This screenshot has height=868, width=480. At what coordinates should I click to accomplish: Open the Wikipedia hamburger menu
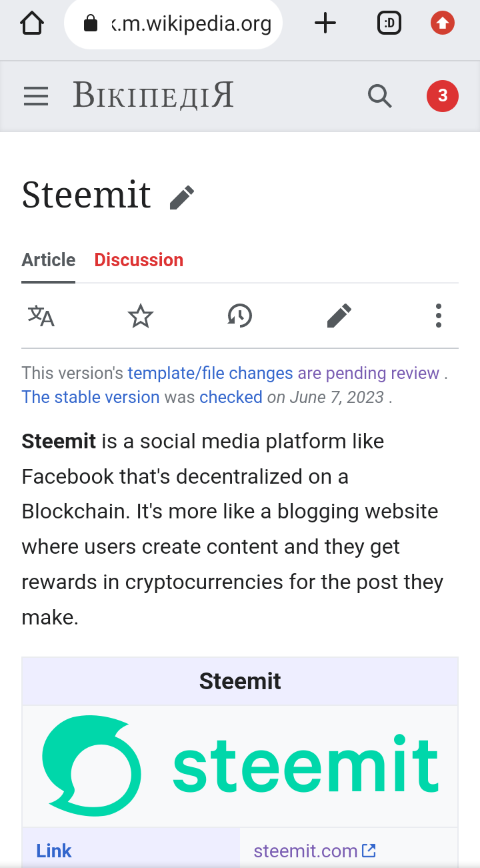click(36, 97)
